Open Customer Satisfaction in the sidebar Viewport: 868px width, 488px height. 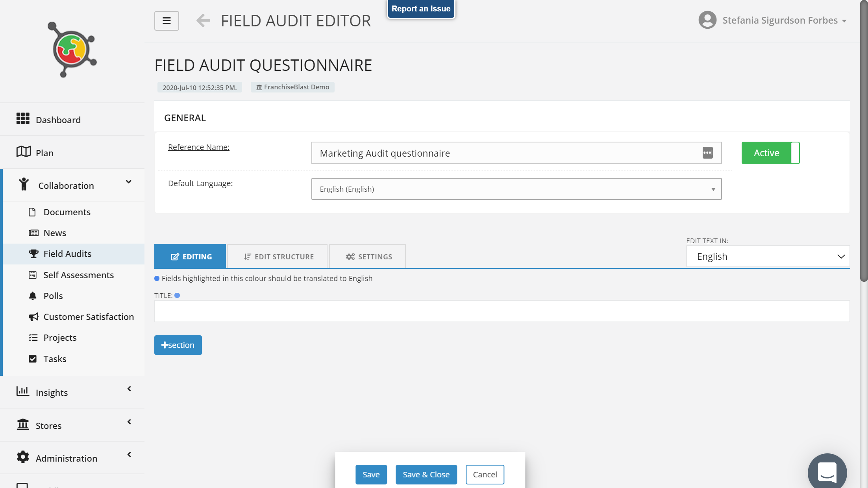pyautogui.click(x=89, y=317)
